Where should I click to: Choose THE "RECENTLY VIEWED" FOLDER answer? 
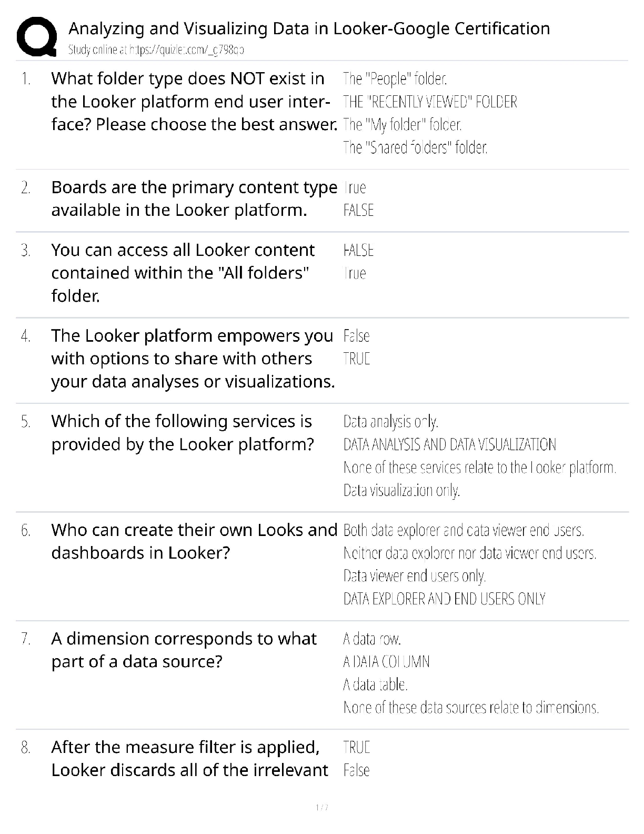[430, 102]
